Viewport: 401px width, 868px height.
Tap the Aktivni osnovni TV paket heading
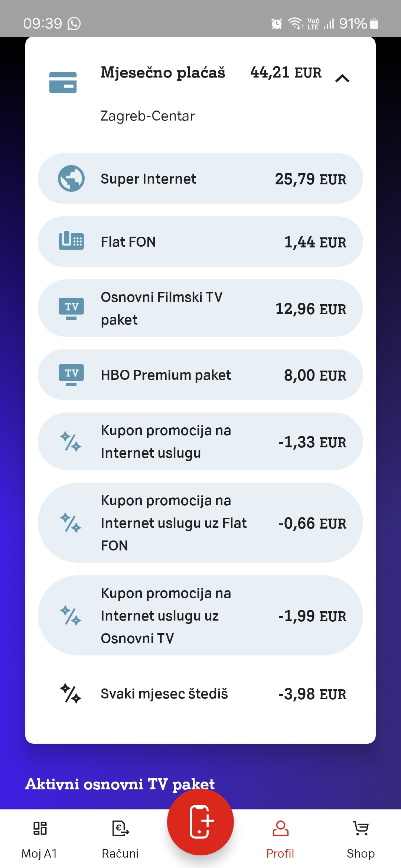pos(120,783)
